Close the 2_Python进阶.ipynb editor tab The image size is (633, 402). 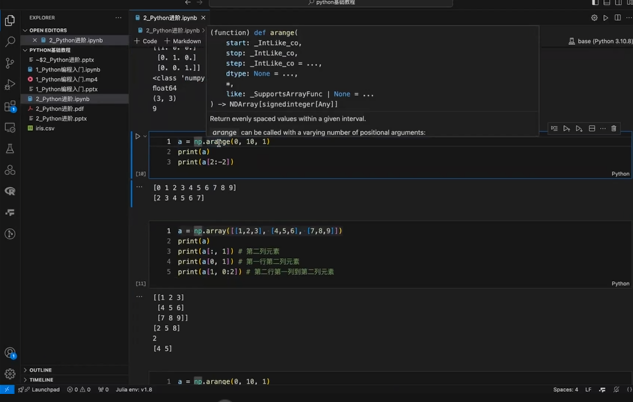(203, 18)
